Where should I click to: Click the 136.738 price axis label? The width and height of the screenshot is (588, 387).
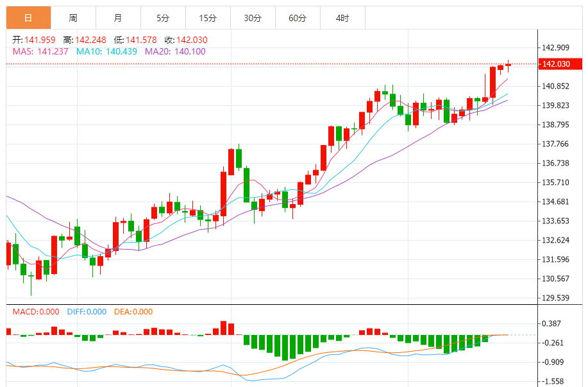pos(555,163)
